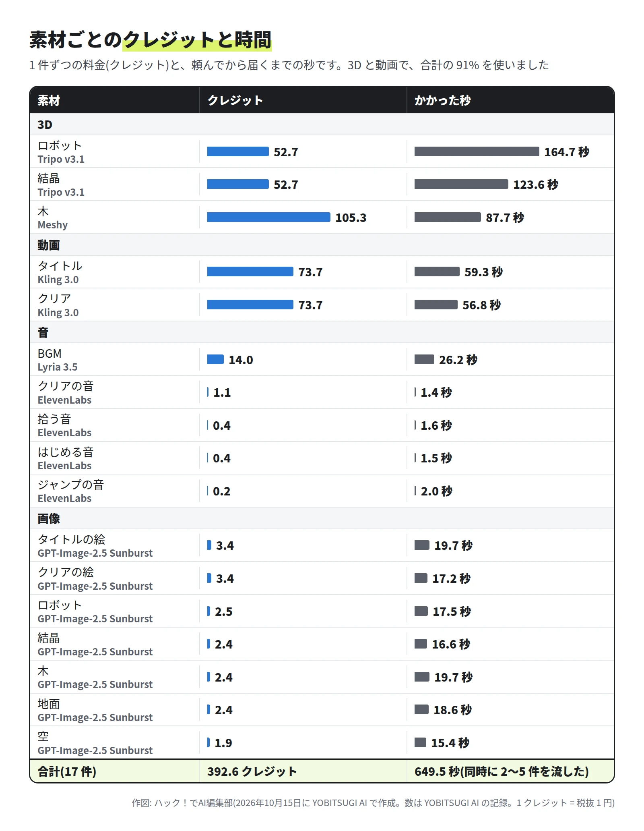Click the 合計(17 件) total label
This screenshot has width=644, height=831.
point(67,771)
